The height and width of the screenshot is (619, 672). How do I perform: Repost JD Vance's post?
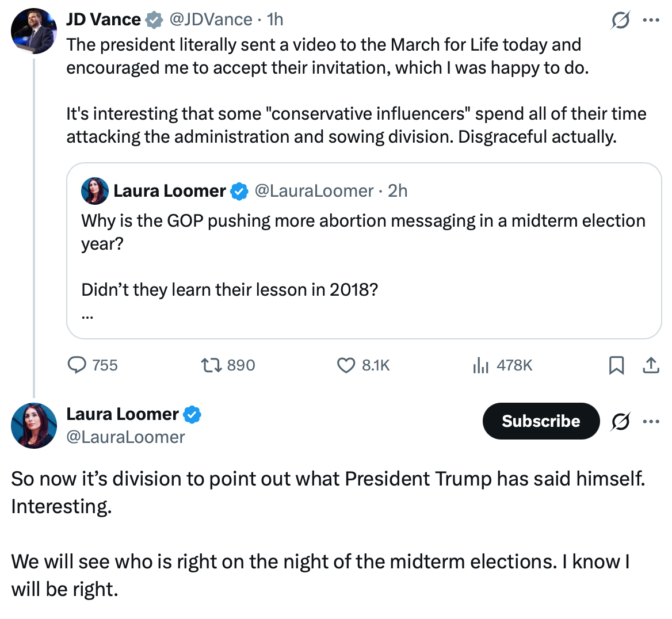(x=208, y=365)
